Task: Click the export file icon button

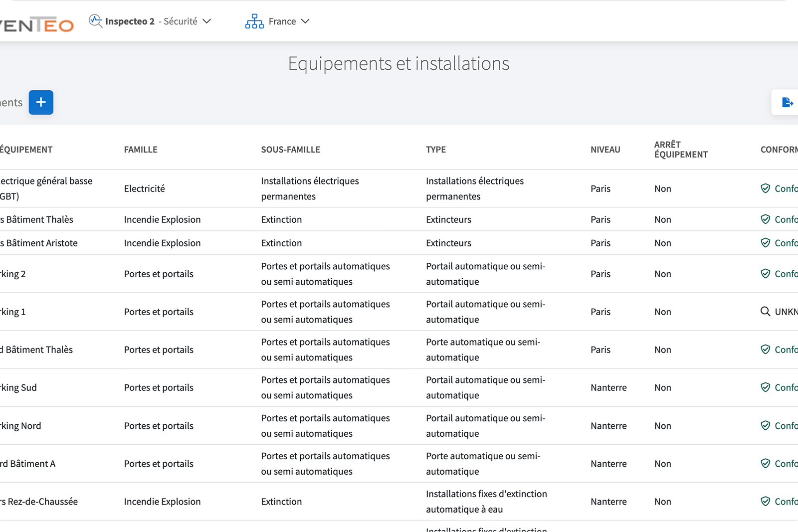Action: tap(787, 102)
